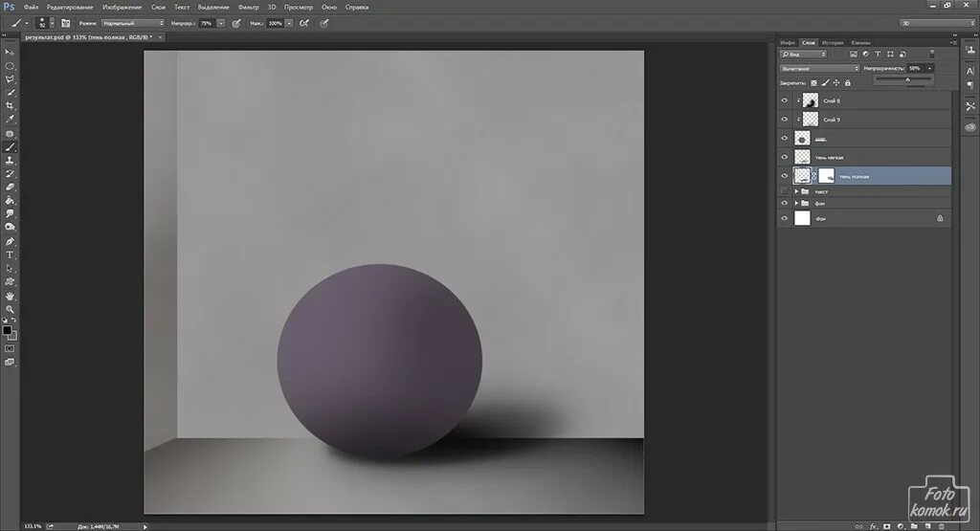Add layer style via fx icon
Screen dimensions: 980x531
pos(874,526)
